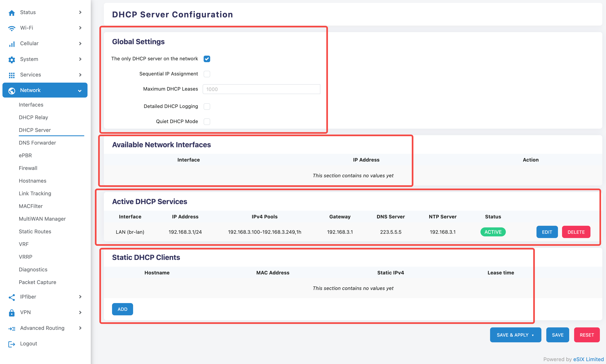Click the Maximum DHCP Leases field
606x364 pixels.
261,89
